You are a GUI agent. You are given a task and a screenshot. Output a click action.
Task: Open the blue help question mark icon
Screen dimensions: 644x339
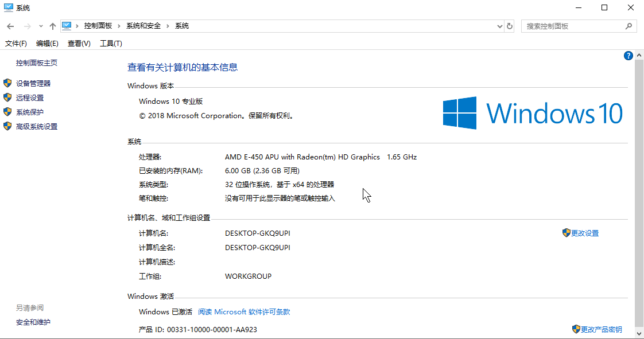(x=628, y=56)
